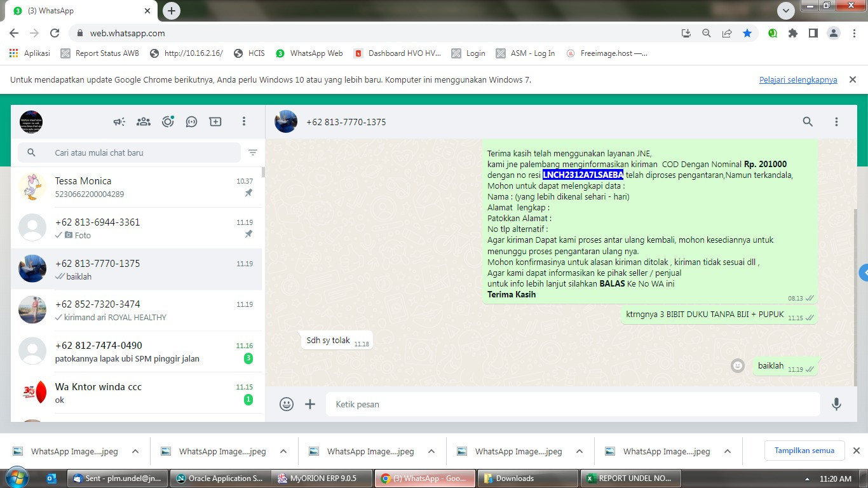
Task: Open Chrome three-dot menu
Action: point(854,33)
